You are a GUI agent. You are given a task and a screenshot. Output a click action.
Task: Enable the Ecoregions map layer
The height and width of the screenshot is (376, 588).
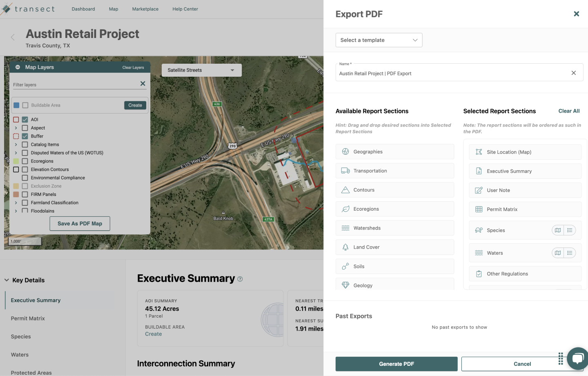pos(25,161)
